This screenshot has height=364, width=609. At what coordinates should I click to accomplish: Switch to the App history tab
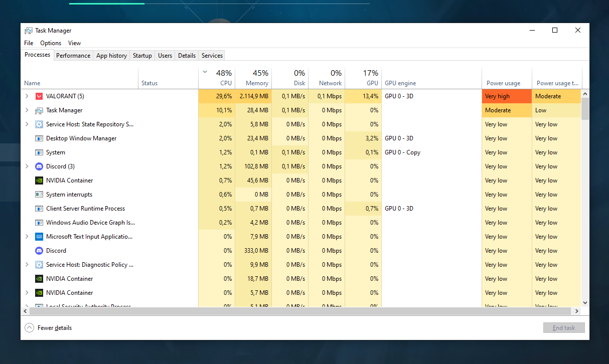coord(111,56)
